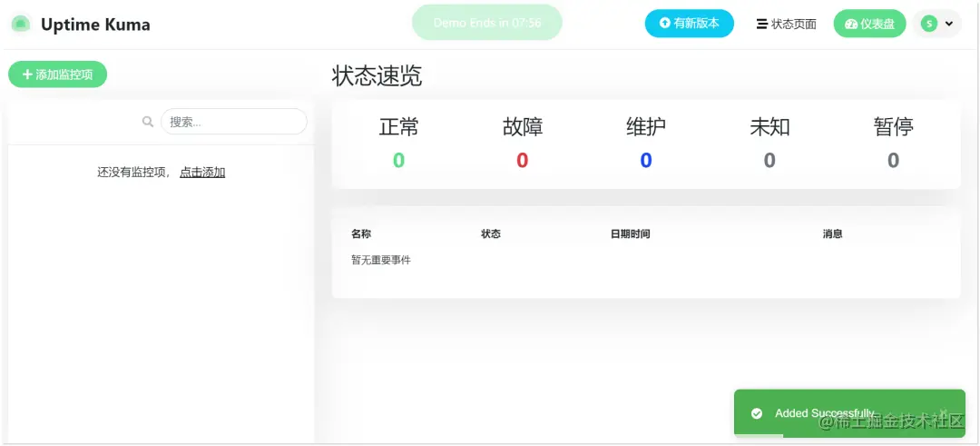Click the 日期时间 column header
Viewport: 980px width, 446px height.
click(x=630, y=234)
